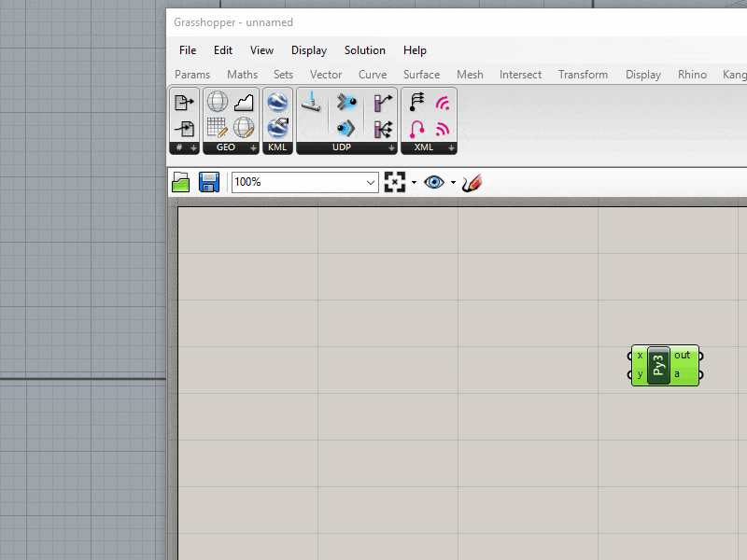
Task: Switch to the Transform tab
Action: (583, 75)
